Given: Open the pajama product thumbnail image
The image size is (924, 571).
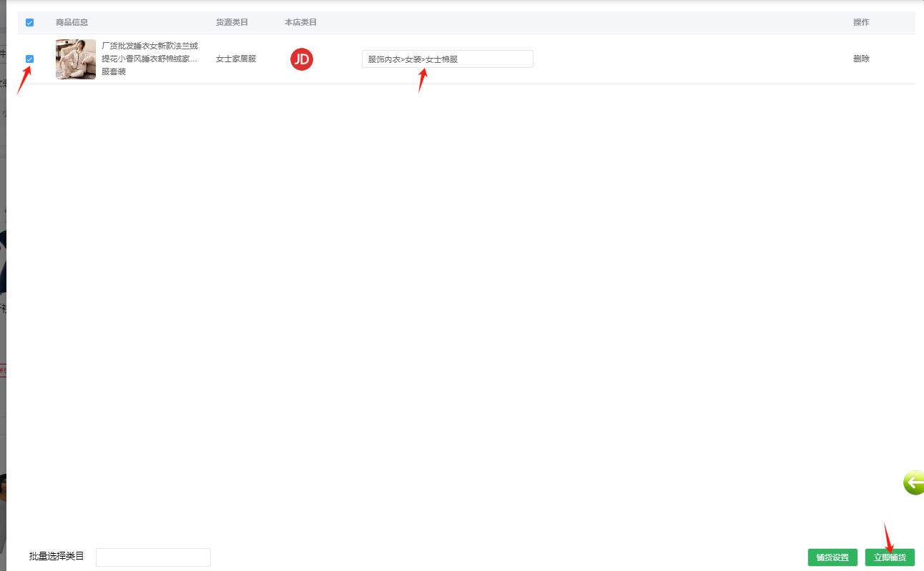Looking at the screenshot, I should click(x=76, y=59).
